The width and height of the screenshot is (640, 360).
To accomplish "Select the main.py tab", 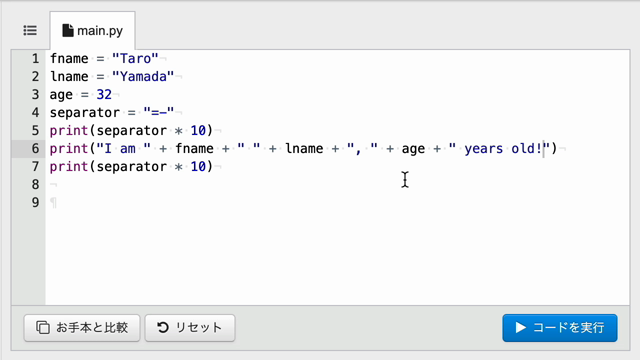I will click(93, 31).
